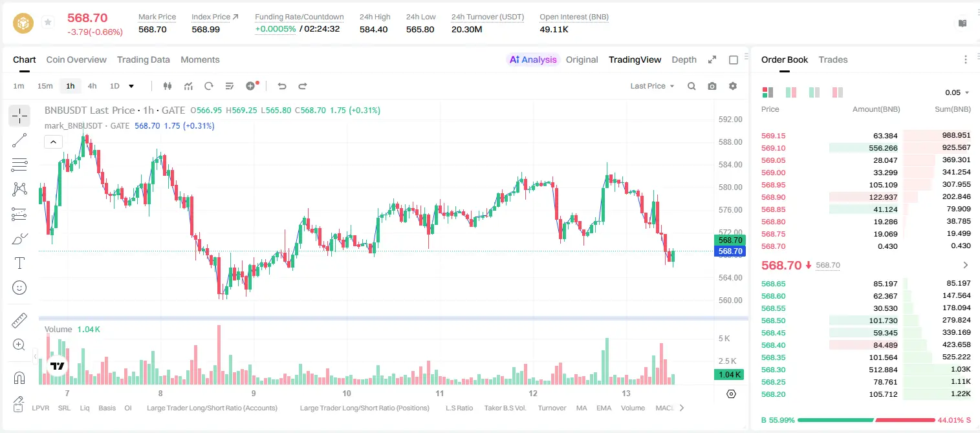Undo the last chart action

tap(282, 86)
